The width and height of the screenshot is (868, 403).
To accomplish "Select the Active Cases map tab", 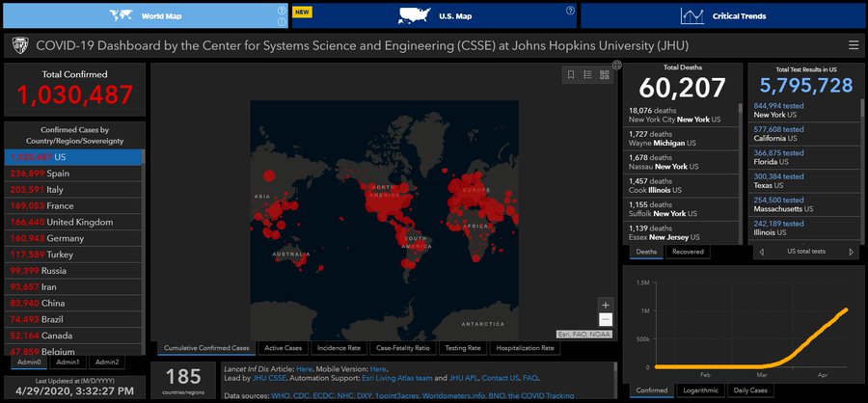I will point(283,348).
